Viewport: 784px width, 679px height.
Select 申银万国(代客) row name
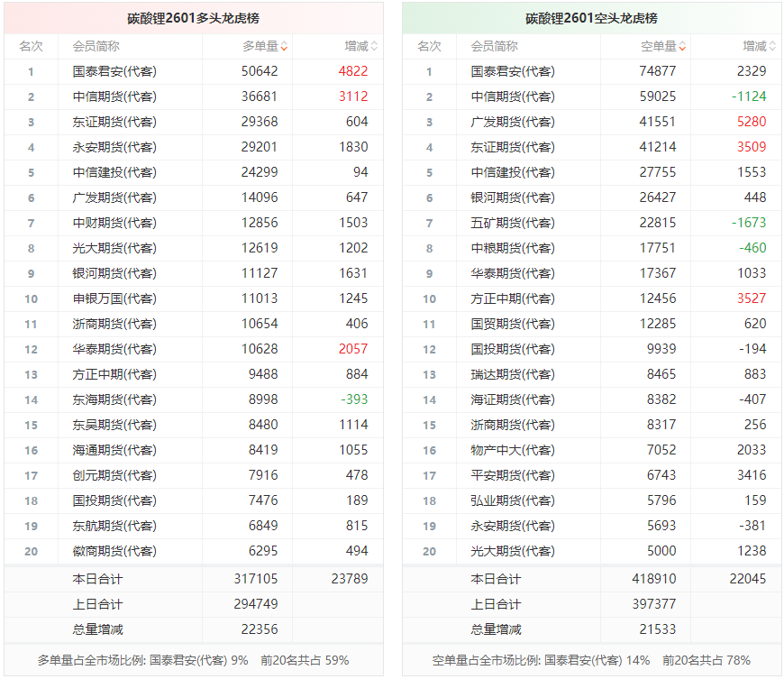pos(114,298)
